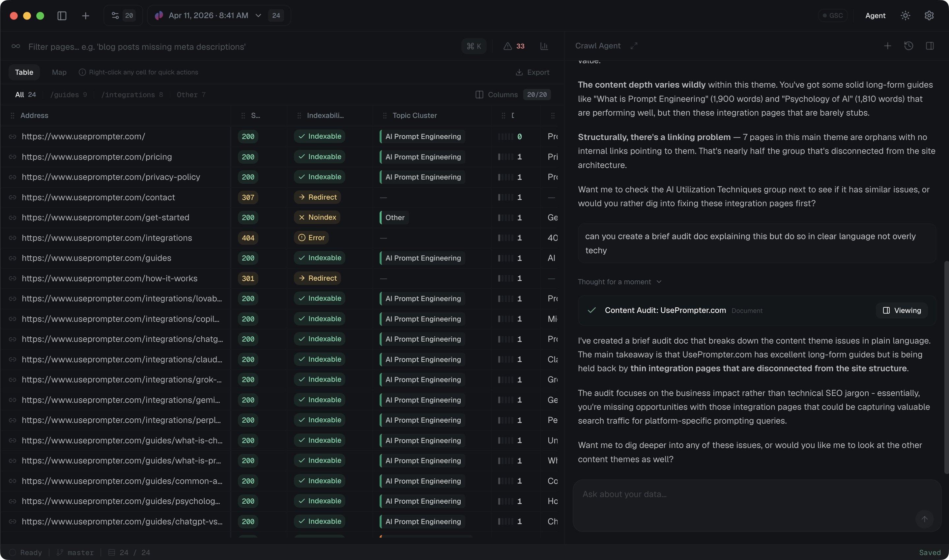Screen dimensions: 949x560
Task: Click link icon beside the /contact URL
Action: tap(13, 197)
